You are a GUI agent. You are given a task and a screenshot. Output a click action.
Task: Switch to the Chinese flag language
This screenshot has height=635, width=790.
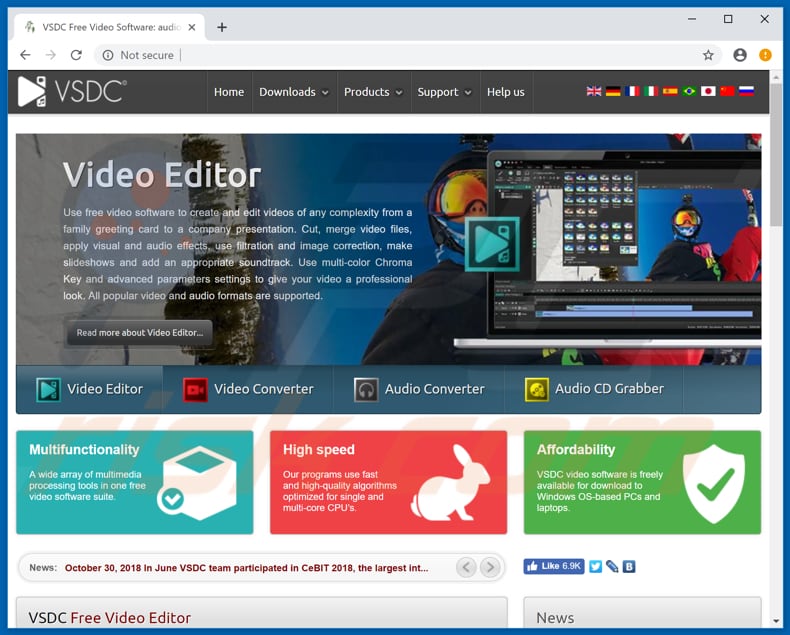tap(727, 91)
